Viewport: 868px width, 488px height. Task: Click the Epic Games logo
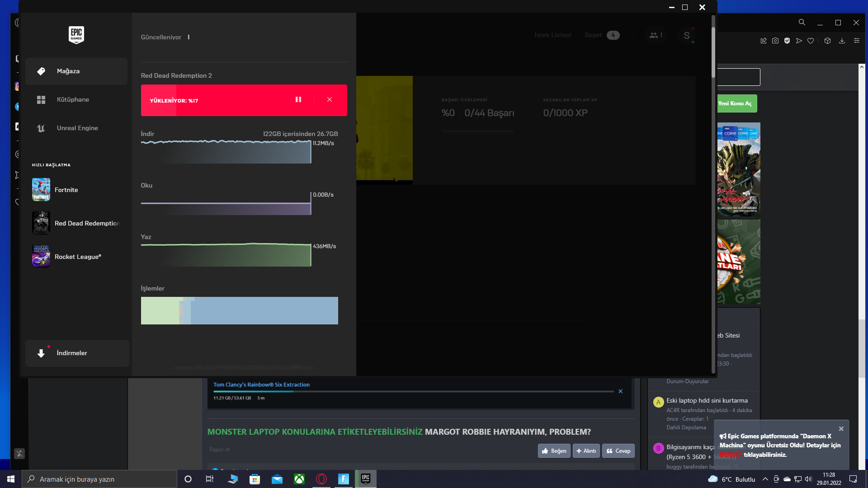pyautogui.click(x=76, y=34)
